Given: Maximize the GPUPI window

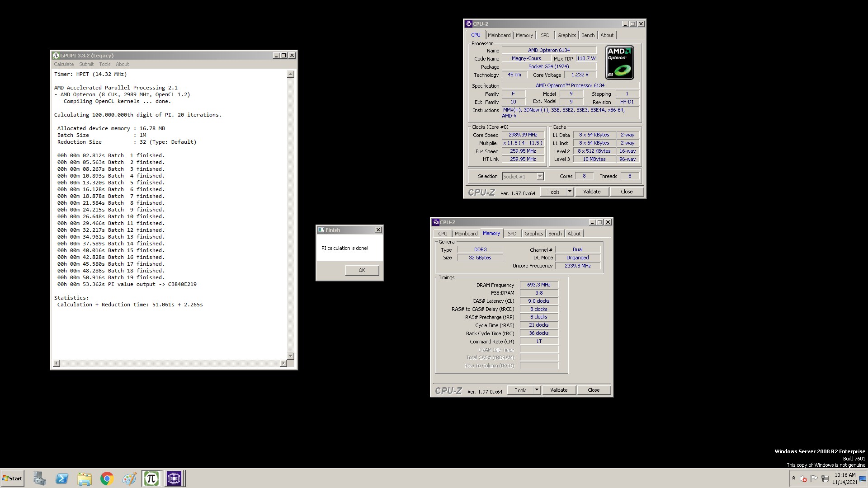Looking at the screenshot, I should pos(284,56).
